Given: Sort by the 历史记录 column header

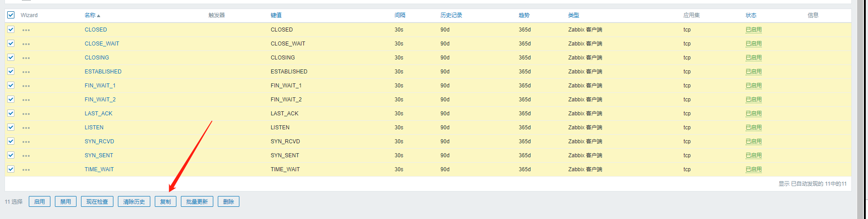Looking at the screenshot, I should click(451, 15).
